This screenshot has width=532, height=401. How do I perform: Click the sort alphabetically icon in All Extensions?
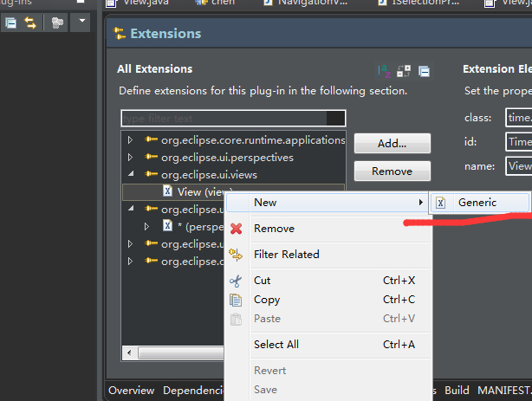(x=384, y=70)
